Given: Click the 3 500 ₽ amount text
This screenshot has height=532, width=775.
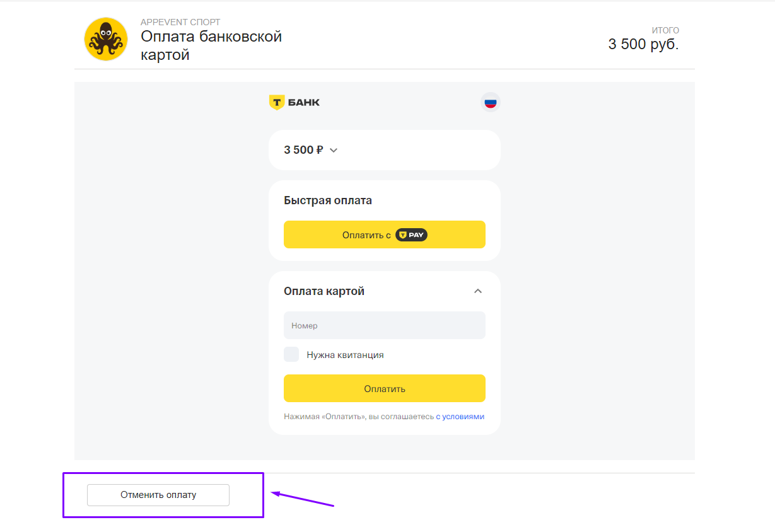Looking at the screenshot, I should 303,150.
